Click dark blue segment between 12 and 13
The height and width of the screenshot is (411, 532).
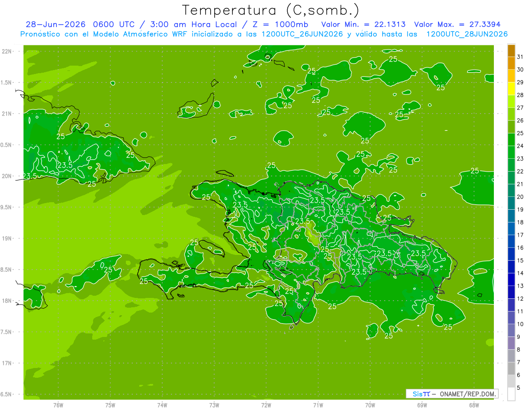(511, 293)
